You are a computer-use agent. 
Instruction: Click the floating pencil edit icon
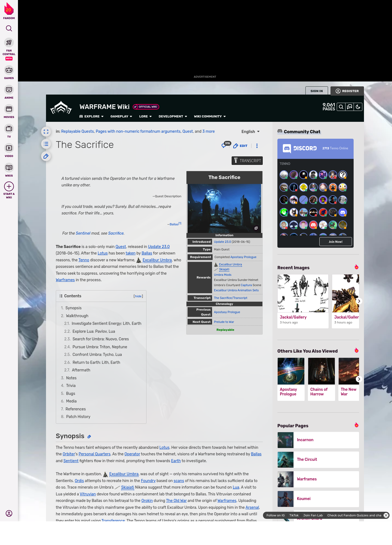[x=46, y=156]
